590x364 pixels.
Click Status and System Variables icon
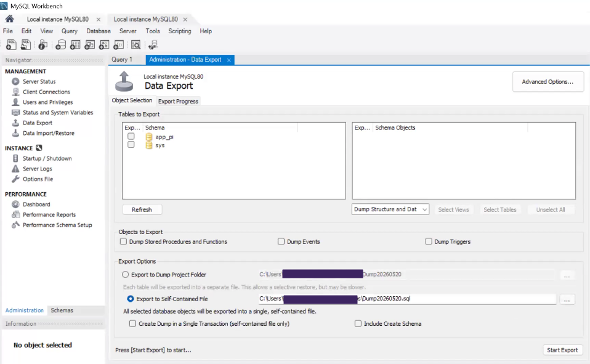[15, 112]
